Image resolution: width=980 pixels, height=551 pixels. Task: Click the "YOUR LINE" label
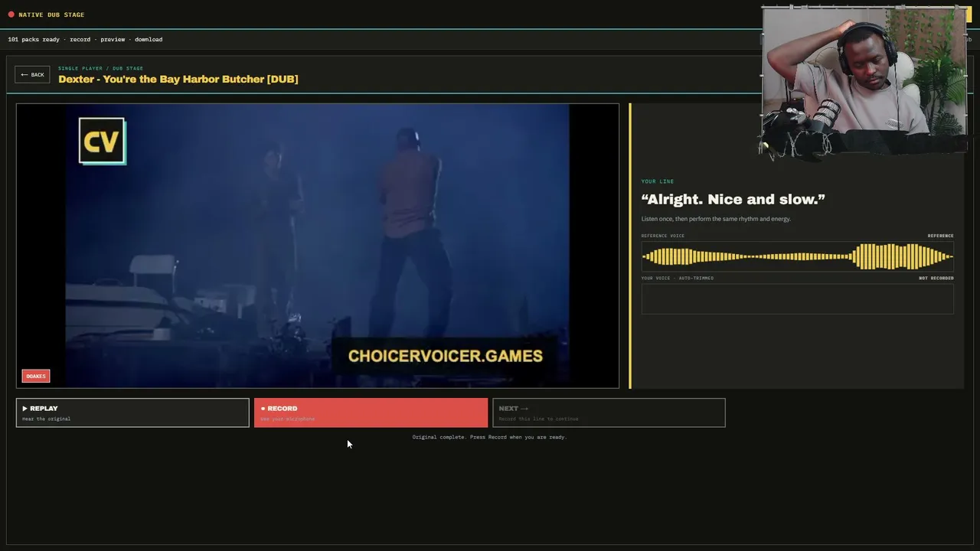(658, 181)
